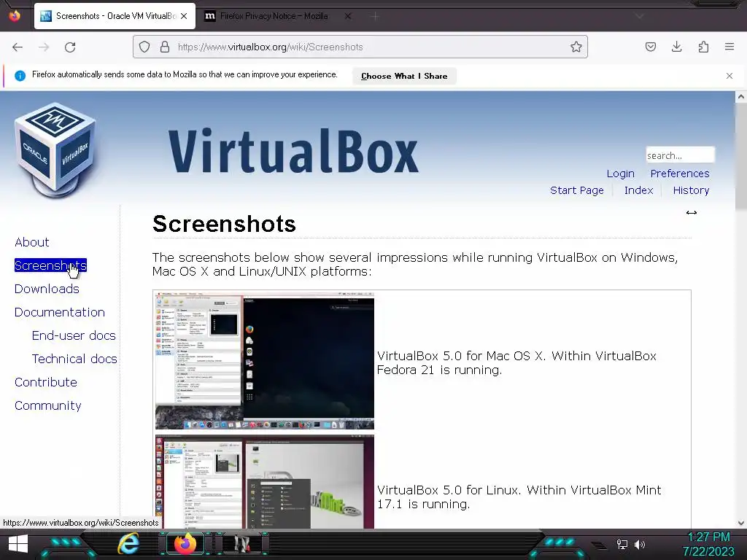Open the Index link
The height and width of the screenshot is (560, 747).
[638, 190]
